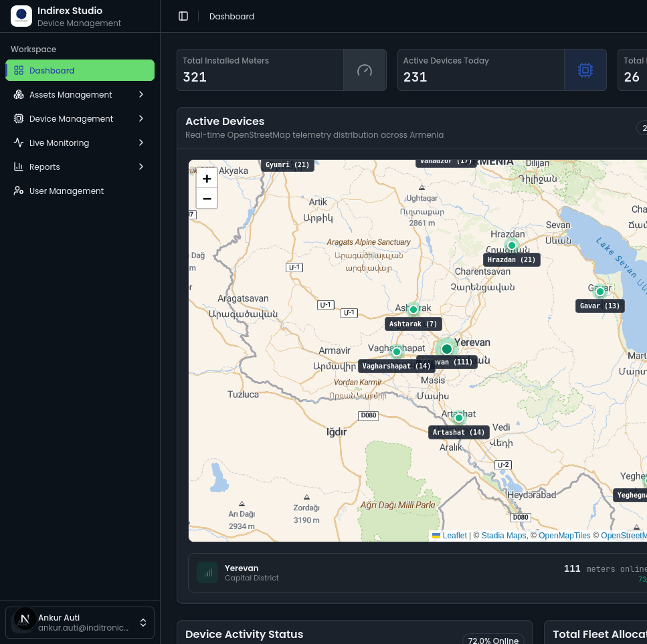Click the chip icon on Active Devices Today
Viewport: 647px width, 644px height.
pyautogui.click(x=585, y=70)
